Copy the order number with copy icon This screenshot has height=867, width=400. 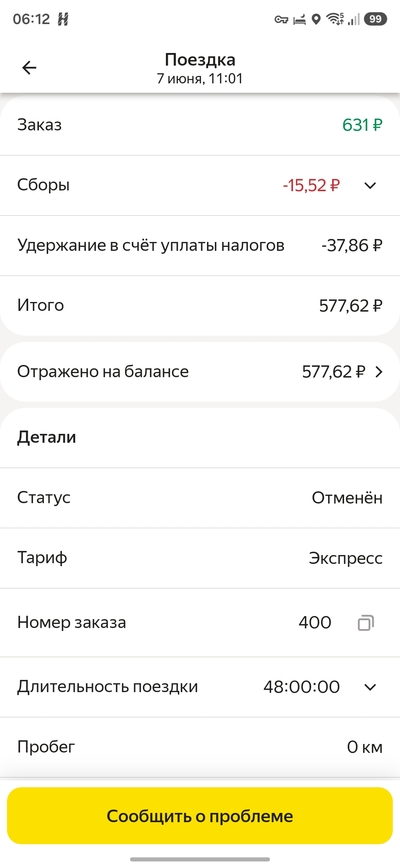click(x=366, y=623)
